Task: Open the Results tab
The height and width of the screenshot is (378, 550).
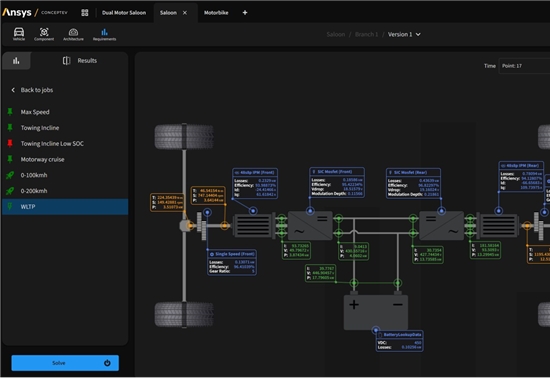Action: (80, 61)
